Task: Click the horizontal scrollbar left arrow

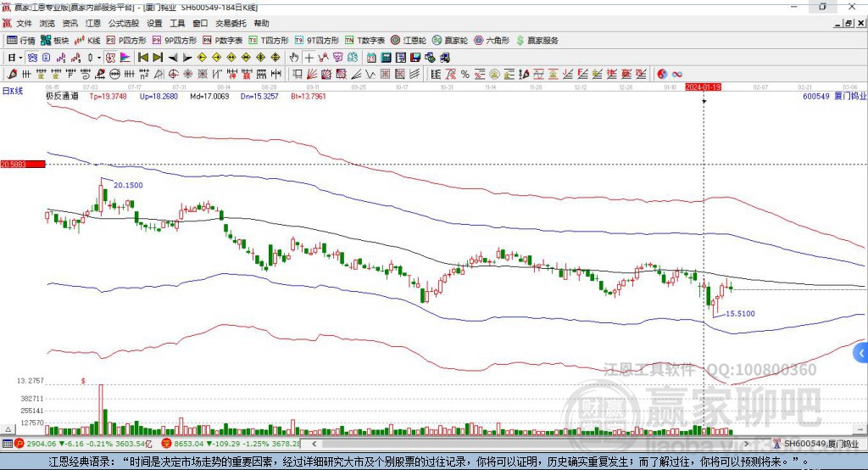Action: tap(314, 444)
